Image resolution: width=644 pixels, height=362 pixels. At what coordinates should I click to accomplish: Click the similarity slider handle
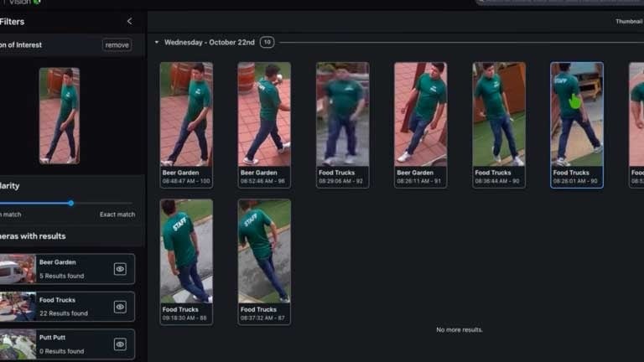(71, 203)
